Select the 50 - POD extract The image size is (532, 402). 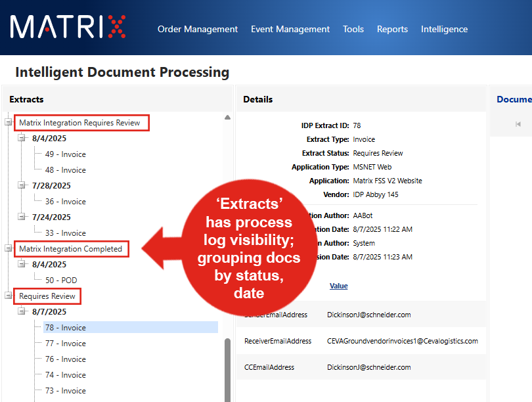[61, 280]
